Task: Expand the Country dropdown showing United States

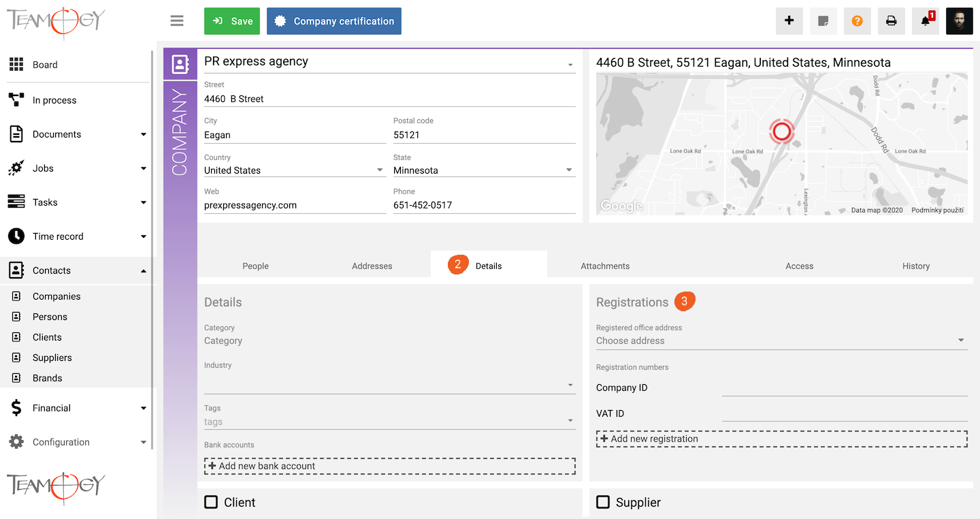Action: (295, 170)
